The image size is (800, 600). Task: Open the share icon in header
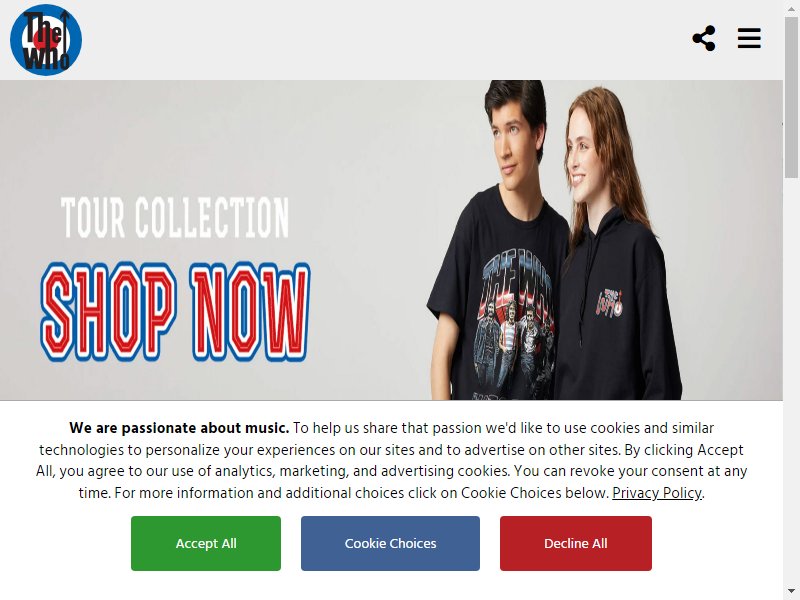[704, 38]
